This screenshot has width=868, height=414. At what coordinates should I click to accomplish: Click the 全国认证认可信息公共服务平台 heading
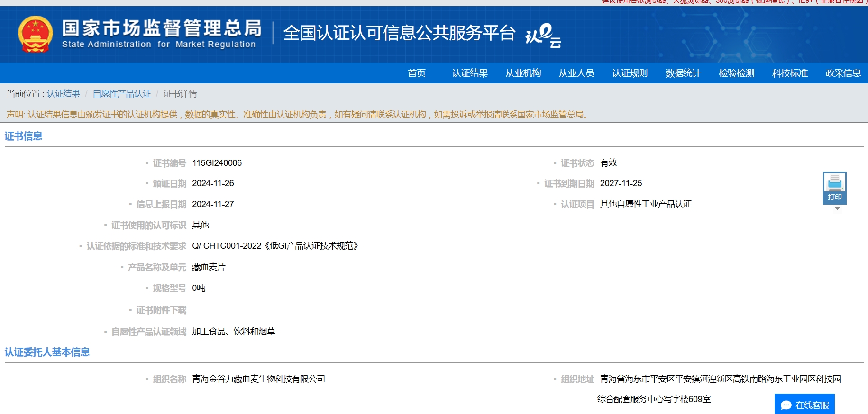[399, 33]
